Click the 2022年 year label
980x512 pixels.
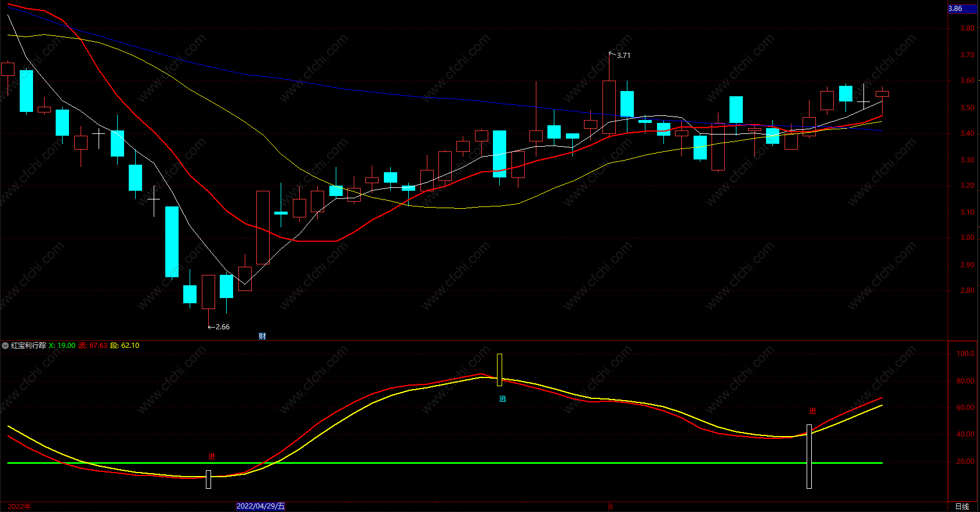click(x=19, y=506)
